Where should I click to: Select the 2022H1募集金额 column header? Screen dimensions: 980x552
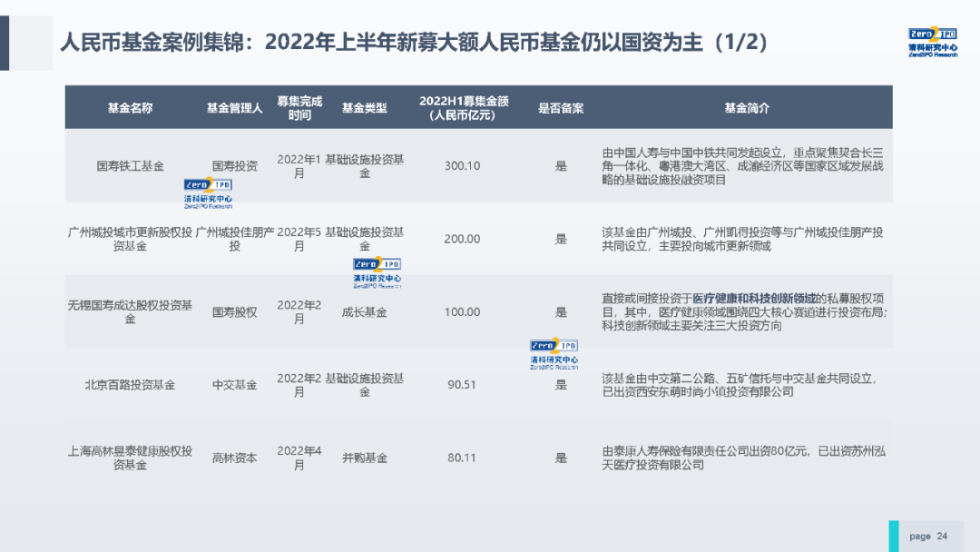463,108
